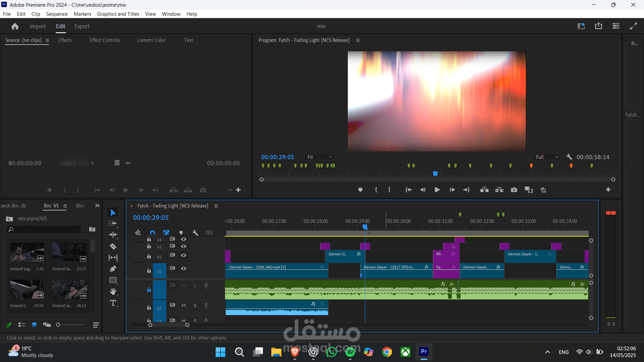Switch to the Effect Controls tab
The height and width of the screenshot is (362, 644).
coord(105,40)
